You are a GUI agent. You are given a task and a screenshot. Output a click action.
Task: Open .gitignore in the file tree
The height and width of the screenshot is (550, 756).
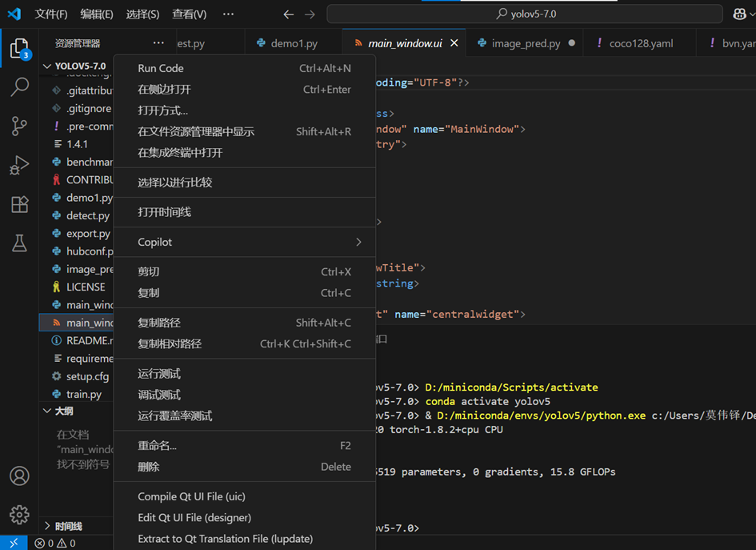[x=76, y=109]
